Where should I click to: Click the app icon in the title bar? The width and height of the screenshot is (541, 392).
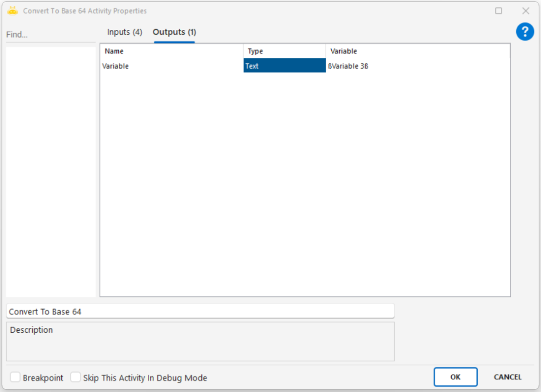pyautogui.click(x=13, y=11)
